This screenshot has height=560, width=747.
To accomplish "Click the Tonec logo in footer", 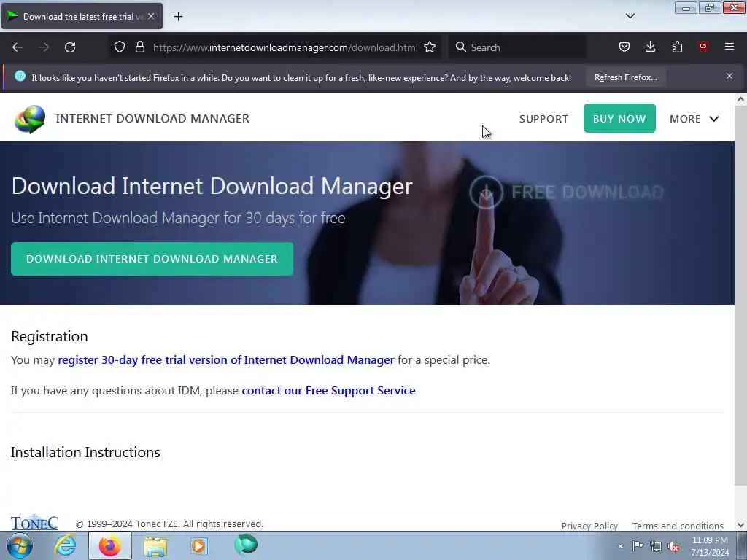I will click(34, 522).
